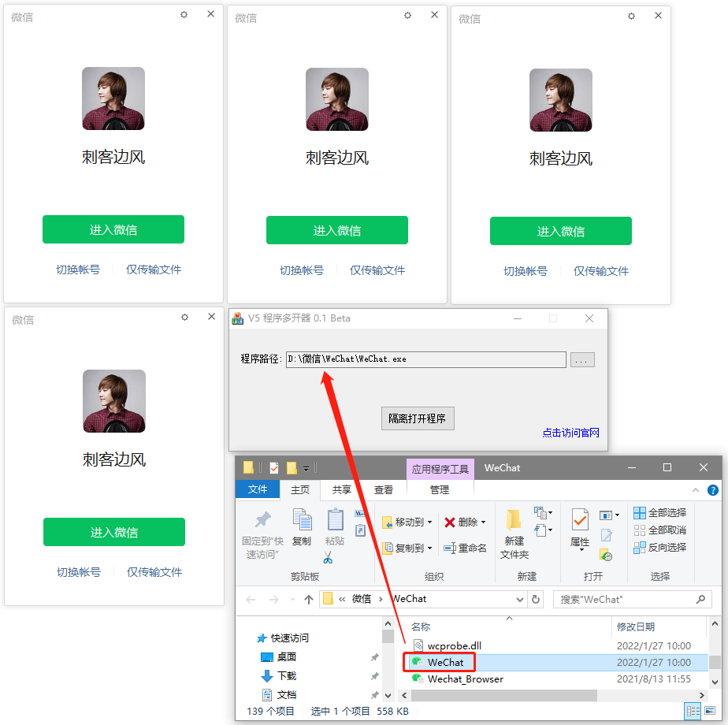Open settings gear in upper-right WeChat window
The width and height of the screenshot is (728, 725).
click(x=631, y=17)
